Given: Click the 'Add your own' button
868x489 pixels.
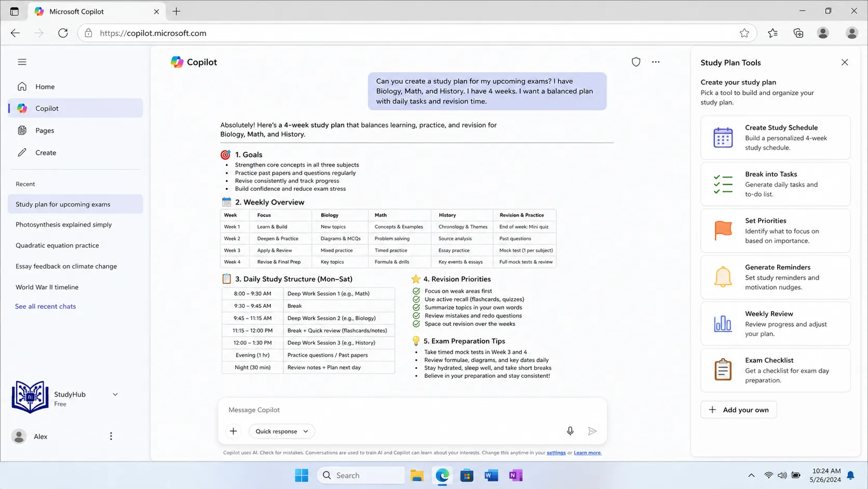Looking at the screenshot, I should 739,409.
